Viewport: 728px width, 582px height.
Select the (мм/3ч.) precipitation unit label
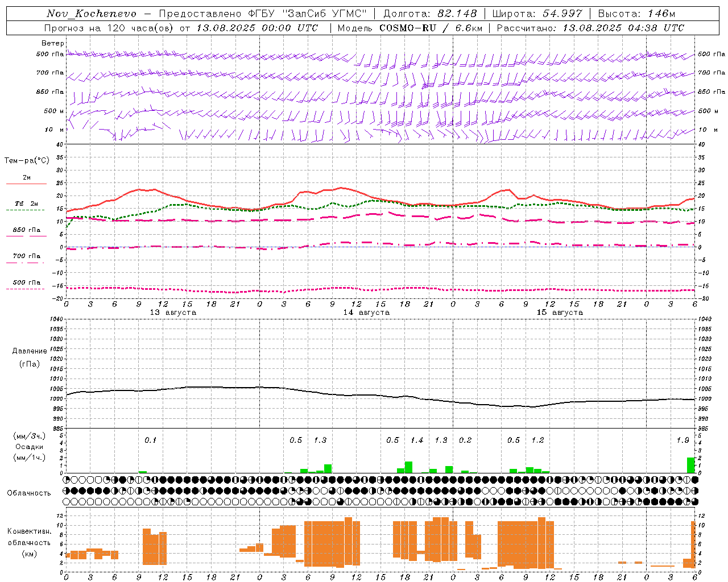click(x=30, y=436)
